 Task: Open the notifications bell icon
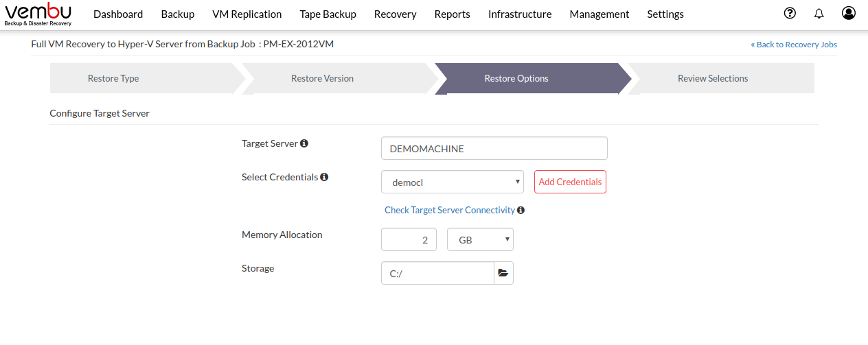coord(819,14)
